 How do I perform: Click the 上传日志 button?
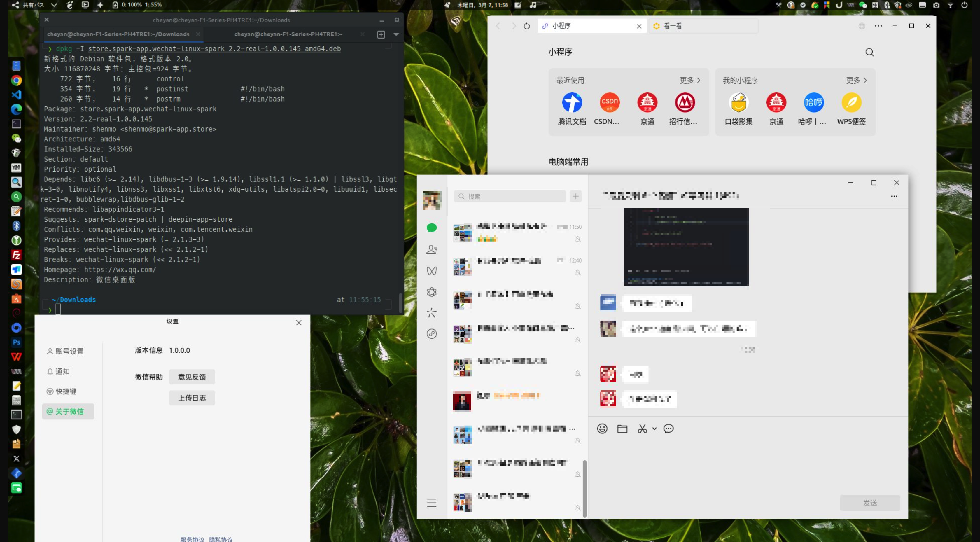coord(192,398)
